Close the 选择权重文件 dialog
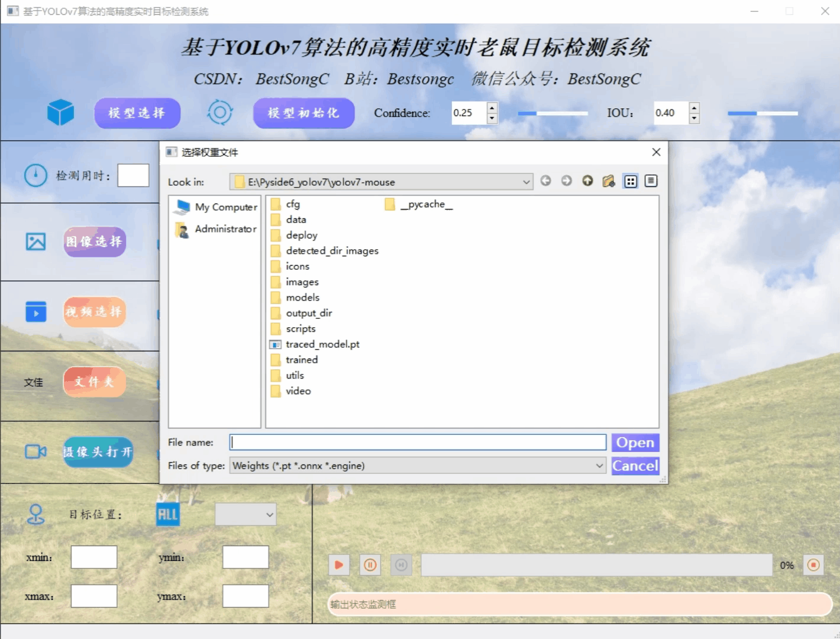The height and width of the screenshot is (639, 840). 656,152
